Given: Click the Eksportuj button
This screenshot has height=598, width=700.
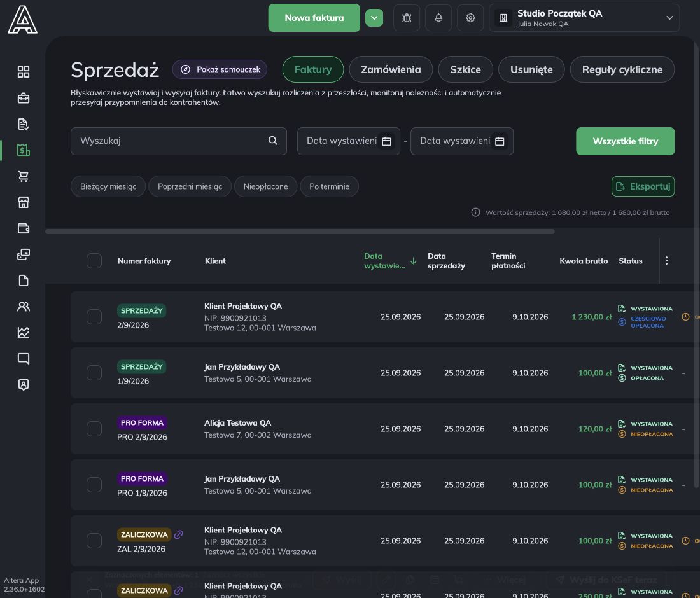Looking at the screenshot, I should pyautogui.click(x=643, y=186).
